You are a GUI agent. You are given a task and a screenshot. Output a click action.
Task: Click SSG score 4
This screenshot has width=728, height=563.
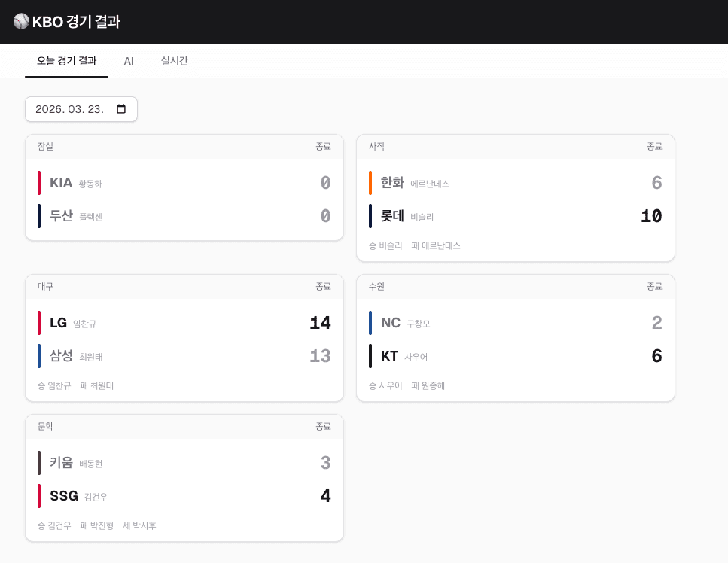pyautogui.click(x=325, y=496)
